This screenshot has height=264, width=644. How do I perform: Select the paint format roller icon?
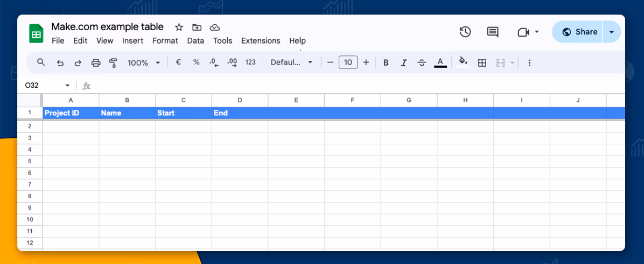113,63
